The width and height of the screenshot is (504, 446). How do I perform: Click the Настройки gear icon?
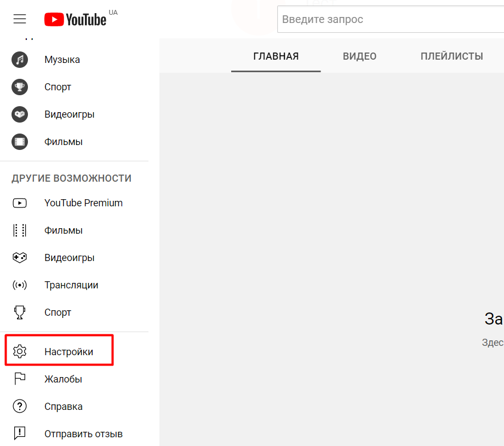click(20, 351)
